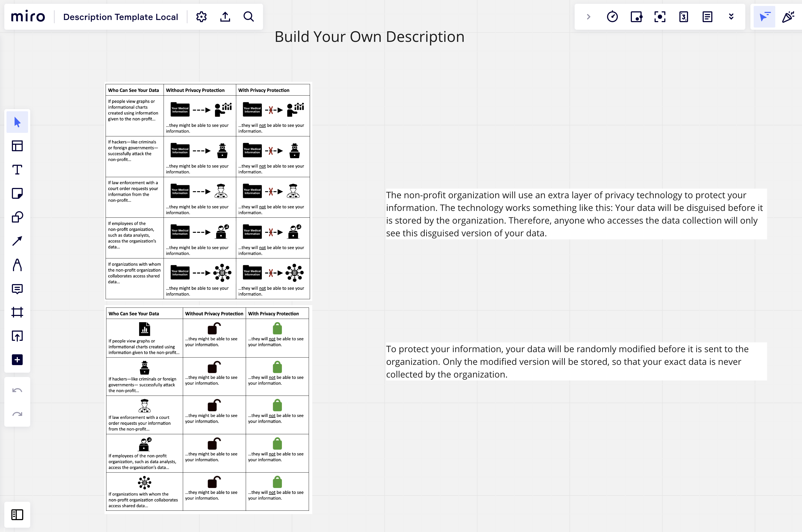Select the cursor tool in left toolbar
The image size is (802, 532).
(x=17, y=122)
